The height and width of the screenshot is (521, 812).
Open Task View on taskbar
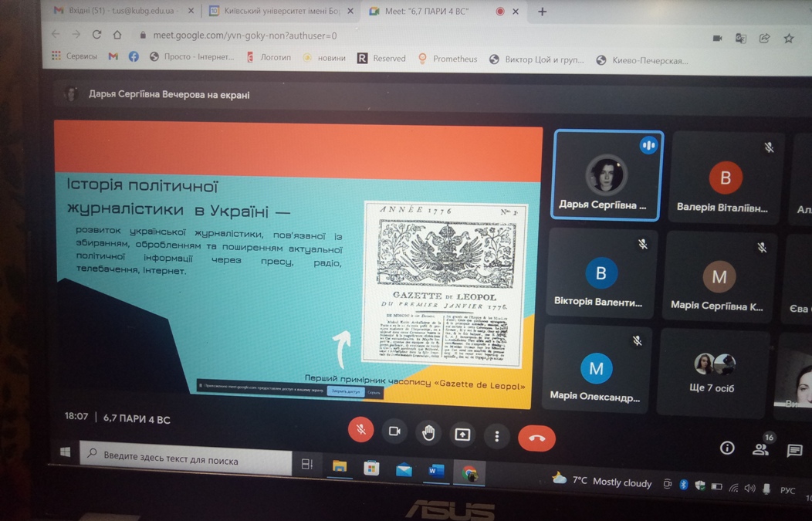point(307,464)
